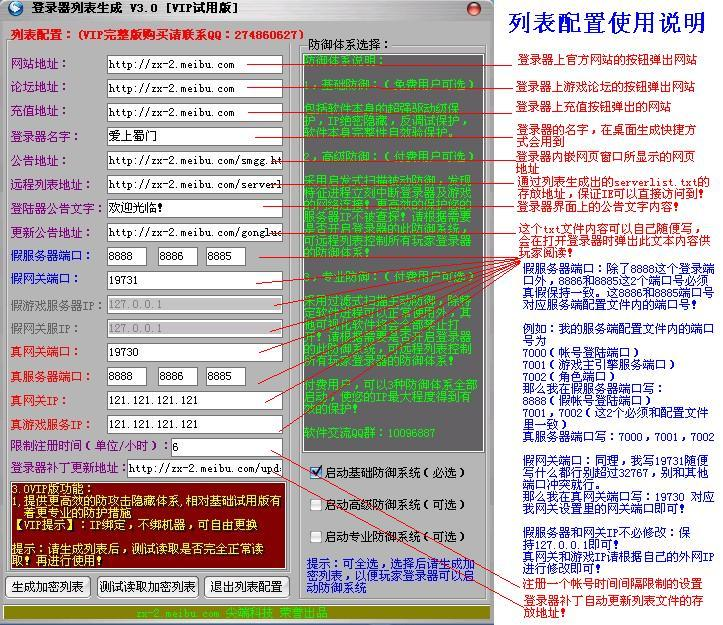Click 退出列表配置 button
723x625 pixels.
pos(245,587)
